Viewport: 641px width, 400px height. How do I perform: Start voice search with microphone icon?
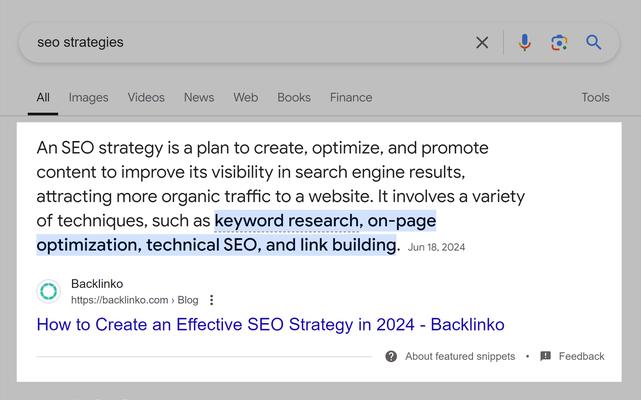pos(524,42)
